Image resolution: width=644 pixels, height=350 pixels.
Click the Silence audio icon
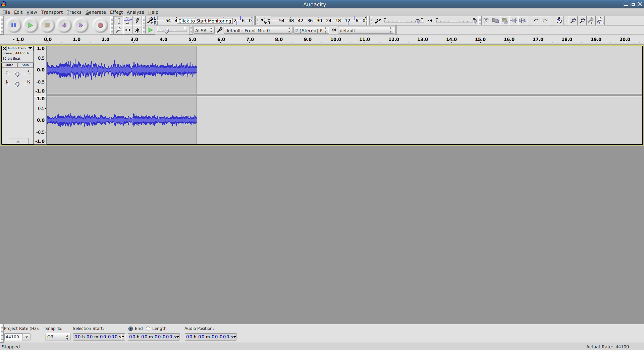pyautogui.click(x=523, y=21)
